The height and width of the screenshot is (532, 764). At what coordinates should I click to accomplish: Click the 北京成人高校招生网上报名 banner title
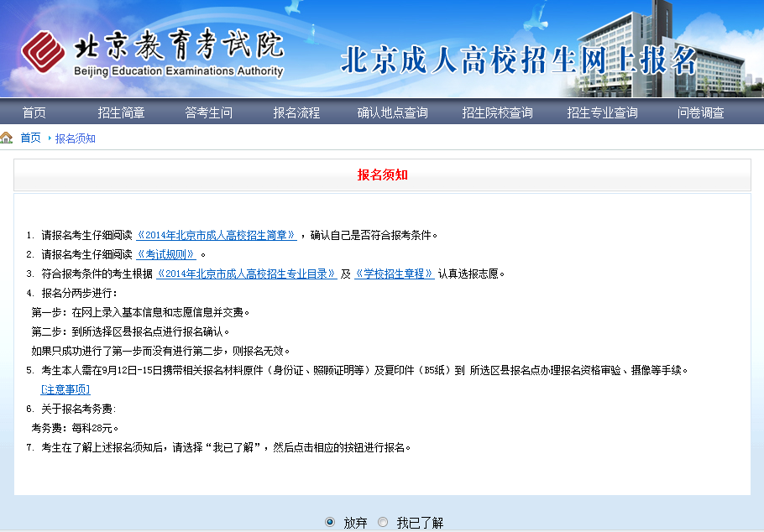tap(519, 60)
